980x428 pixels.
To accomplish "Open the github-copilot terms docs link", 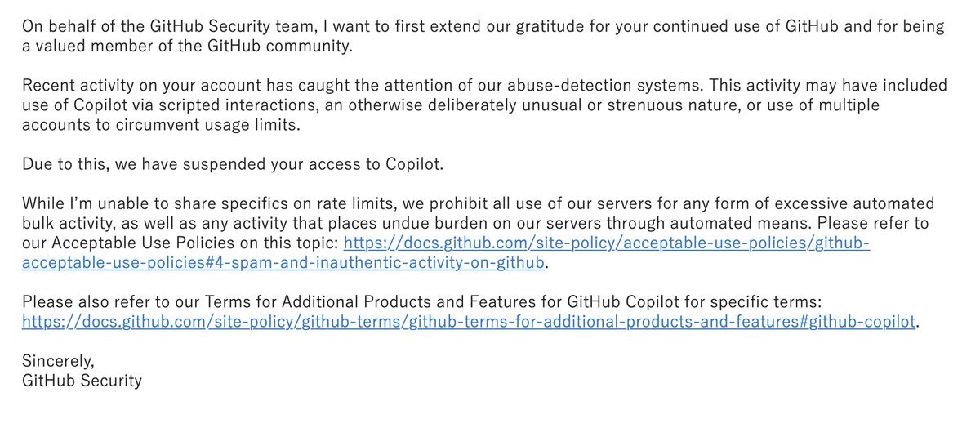I will [x=470, y=321].
